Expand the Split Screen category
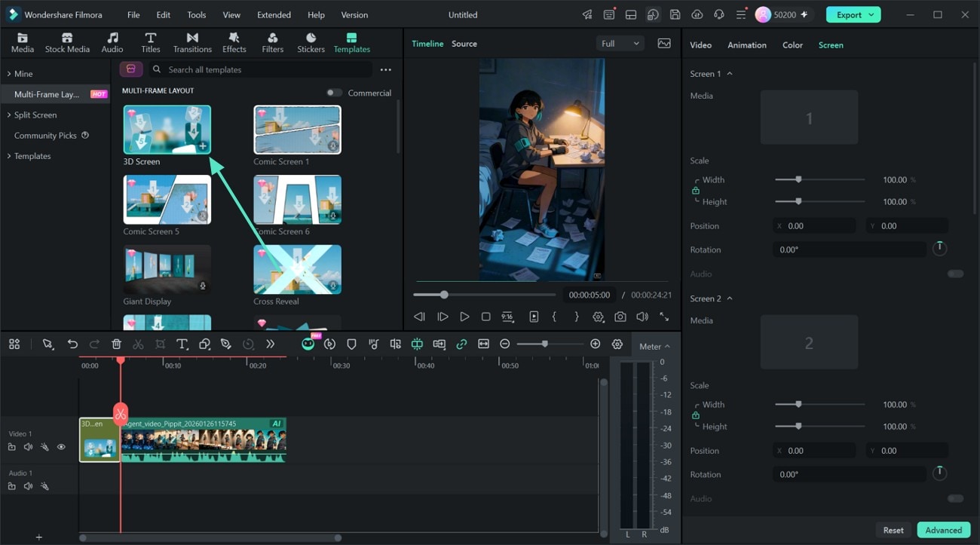980x545 pixels. [x=35, y=115]
